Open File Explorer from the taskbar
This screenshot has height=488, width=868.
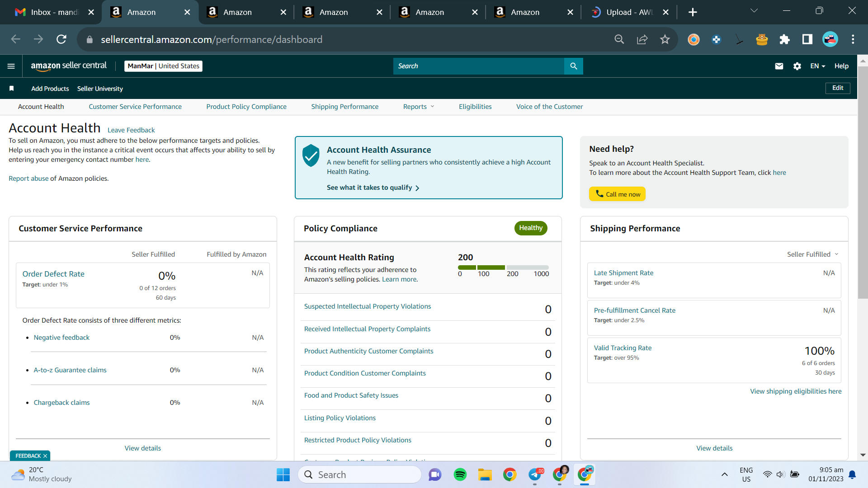[485, 474]
